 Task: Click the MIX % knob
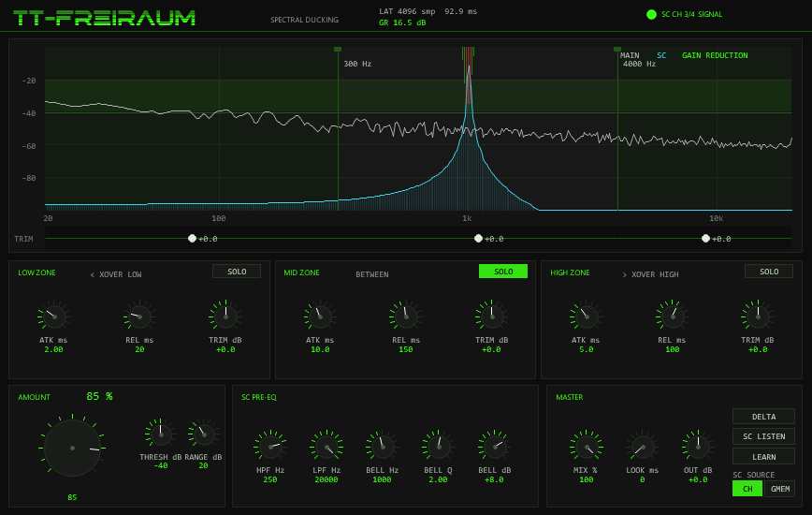[587, 447]
